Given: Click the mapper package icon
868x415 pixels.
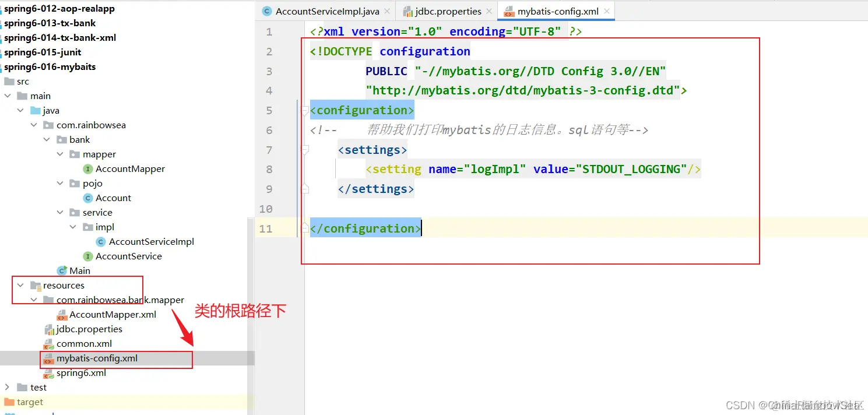Looking at the screenshot, I should point(74,154).
